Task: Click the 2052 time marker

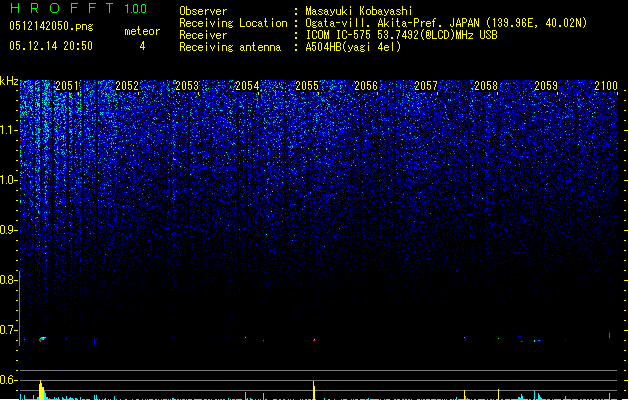Action: 127,86
